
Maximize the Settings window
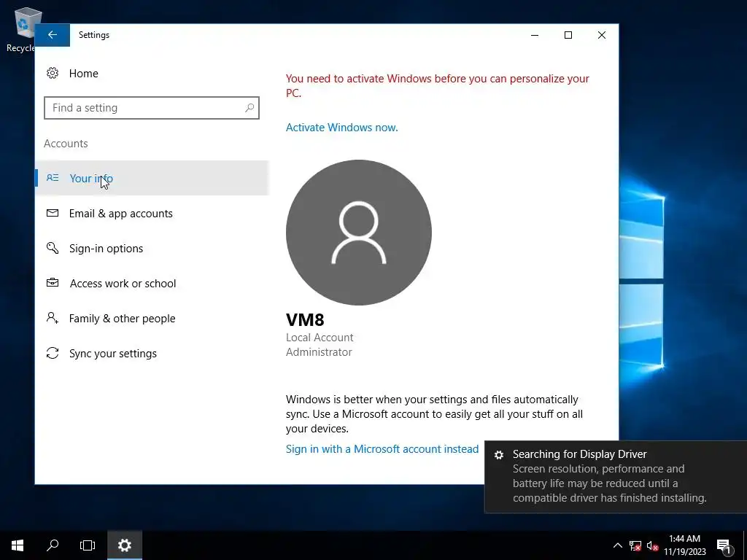click(x=568, y=35)
